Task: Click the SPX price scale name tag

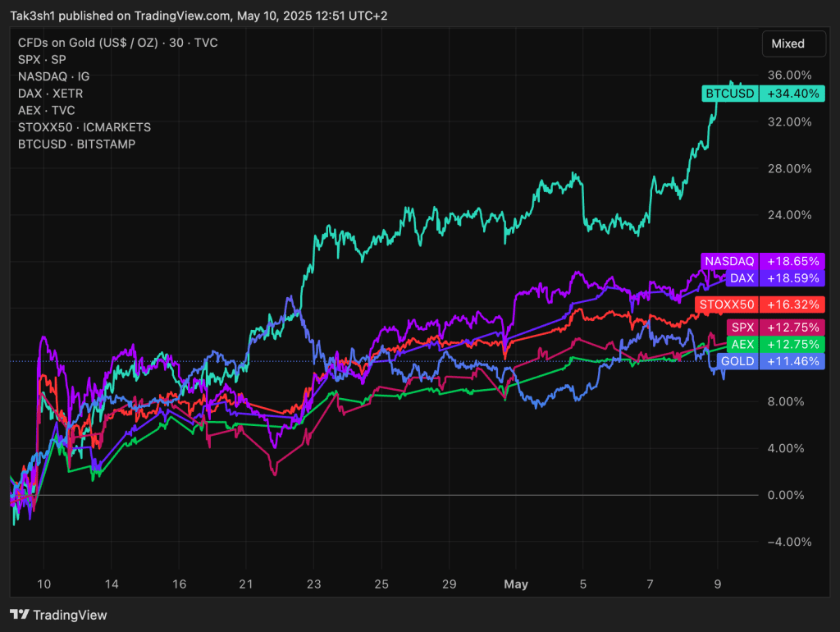Action: [743, 327]
